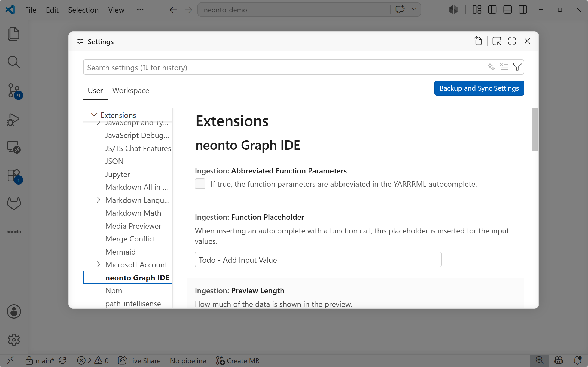This screenshot has width=588, height=367.
Task: Open the Explorer view in activity bar
Action: click(x=14, y=34)
